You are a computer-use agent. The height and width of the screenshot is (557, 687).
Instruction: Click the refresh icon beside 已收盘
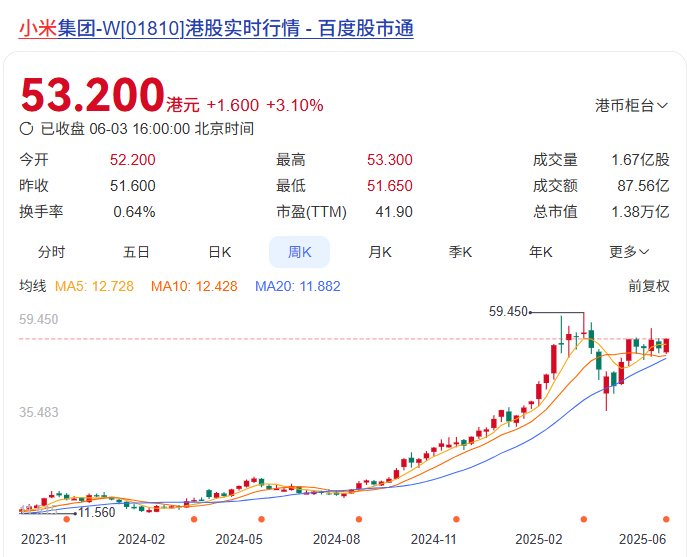(26, 129)
